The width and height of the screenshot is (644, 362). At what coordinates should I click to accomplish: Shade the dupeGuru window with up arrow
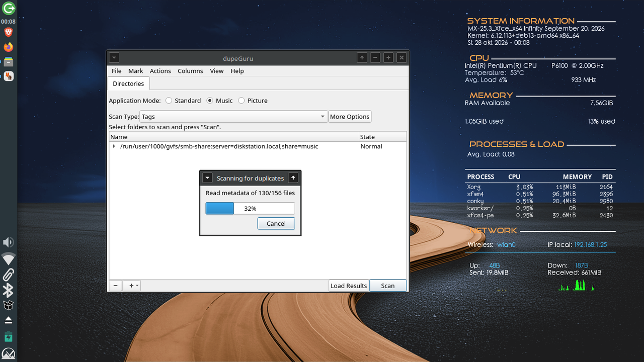tap(362, 58)
